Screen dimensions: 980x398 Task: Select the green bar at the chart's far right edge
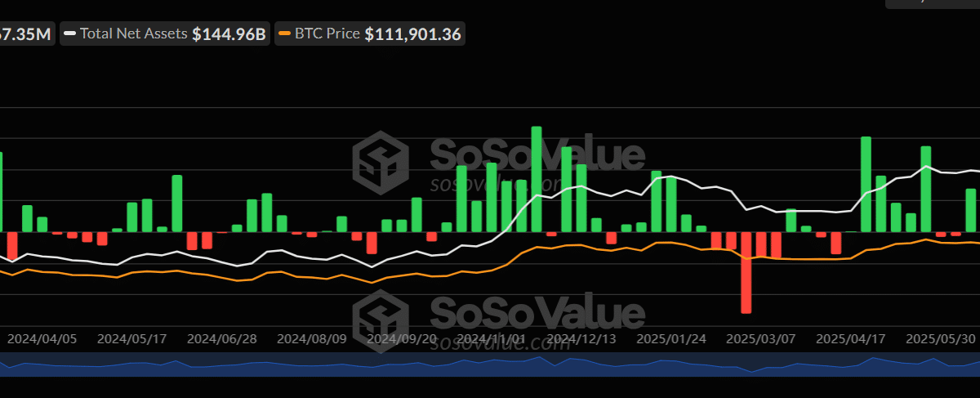[x=971, y=210]
